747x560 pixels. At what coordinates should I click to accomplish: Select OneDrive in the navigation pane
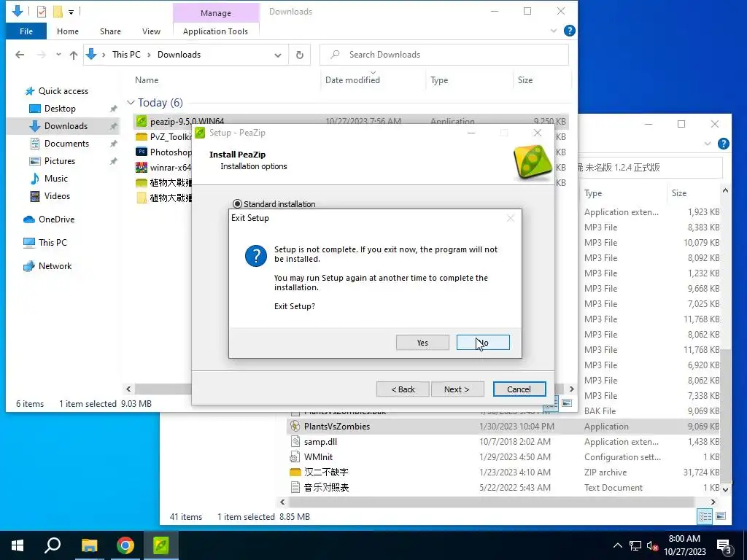[x=56, y=219]
